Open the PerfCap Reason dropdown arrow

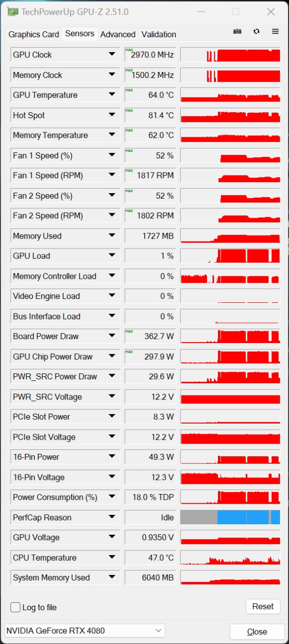pyautogui.click(x=112, y=517)
